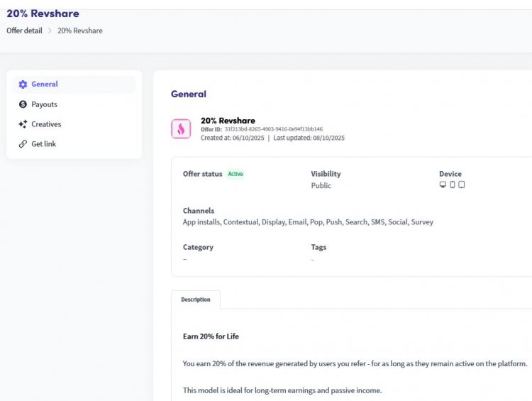Click the Public visibility value

pyautogui.click(x=321, y=186)
